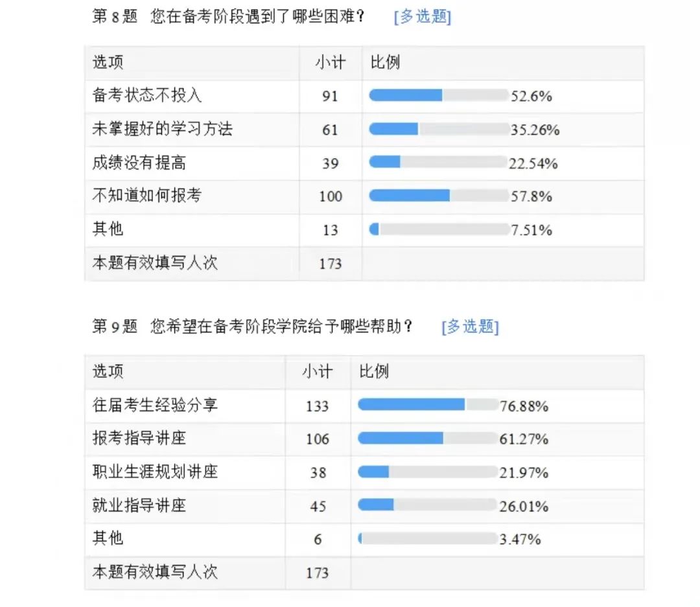This screenshot has width=700, height=607.
Task: Click the [多选题] label of question 9
Action: coord(470,326)
